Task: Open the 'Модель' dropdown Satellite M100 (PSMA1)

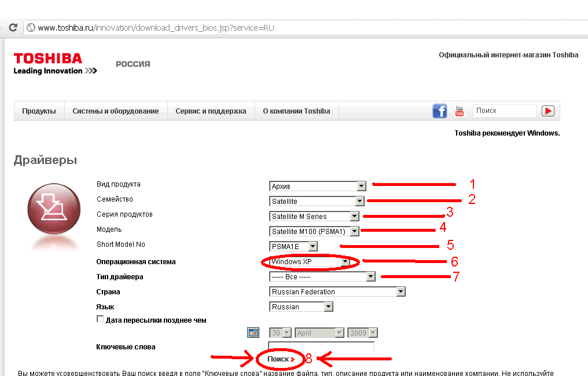Action: click(314, 231)
